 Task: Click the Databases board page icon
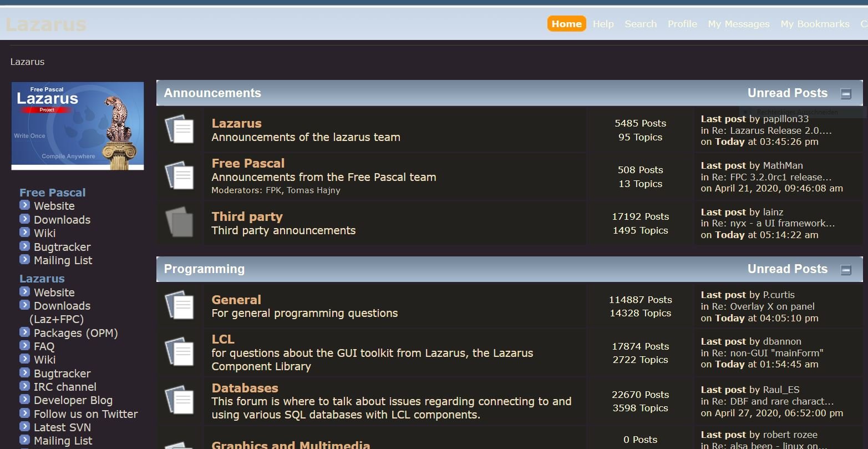(x=179, y=400)
